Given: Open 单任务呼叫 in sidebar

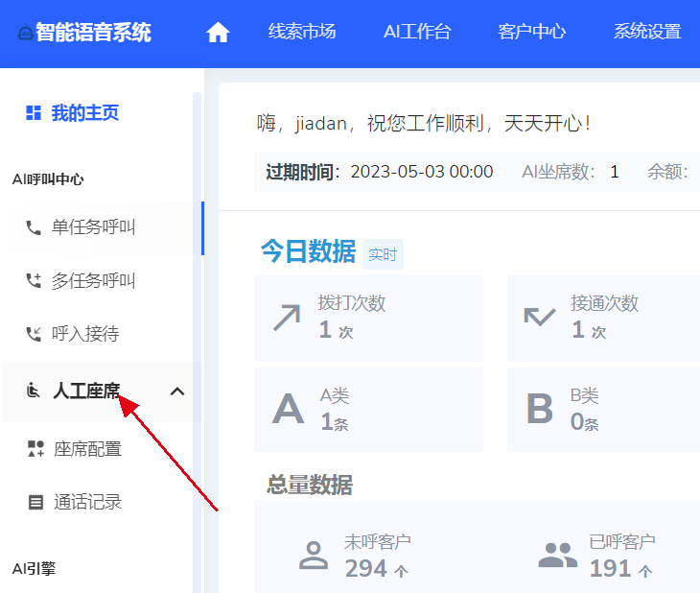Looking at the screenshot, I should [93, 227].
